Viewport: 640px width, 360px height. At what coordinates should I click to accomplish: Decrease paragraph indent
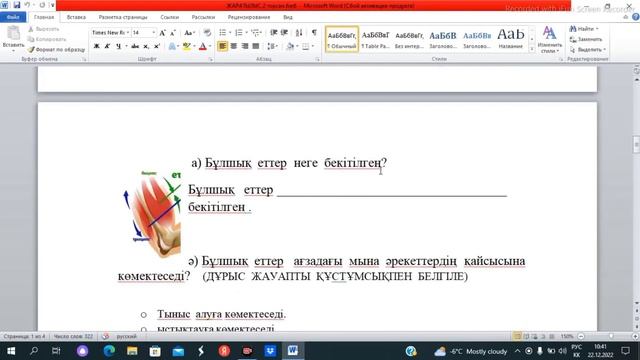[274, 33]
